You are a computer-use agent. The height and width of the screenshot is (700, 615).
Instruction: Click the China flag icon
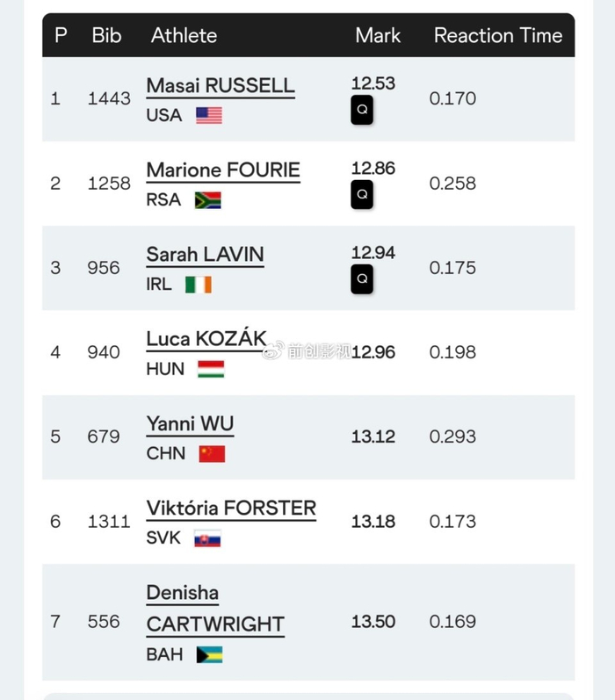(x=212, y=453)
